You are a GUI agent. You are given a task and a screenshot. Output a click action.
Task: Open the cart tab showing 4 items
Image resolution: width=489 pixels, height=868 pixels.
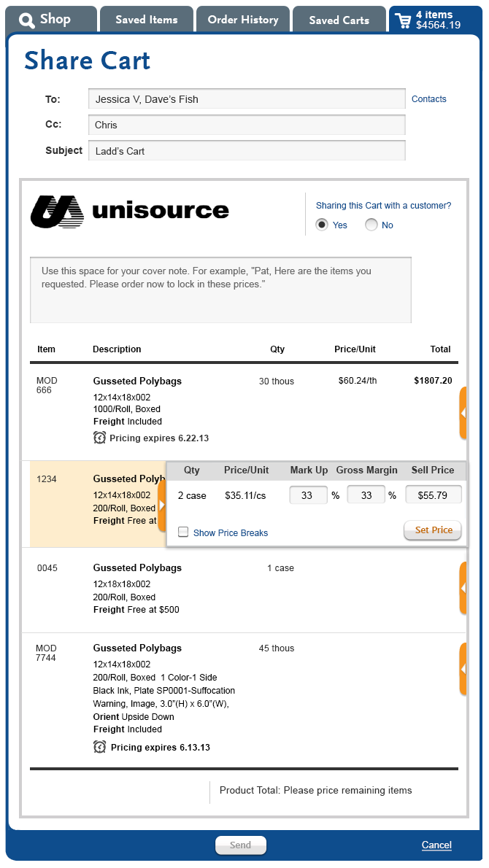435,20
